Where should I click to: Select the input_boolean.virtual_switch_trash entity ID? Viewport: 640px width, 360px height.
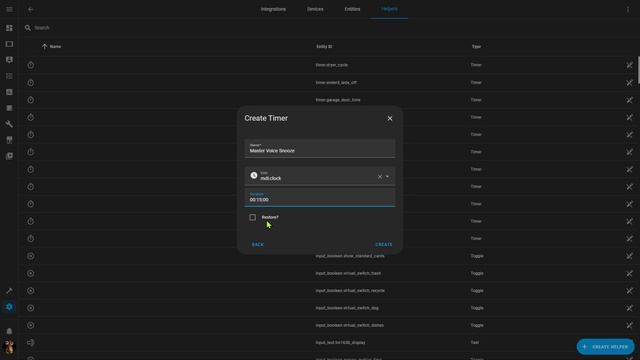coord(348,273)
